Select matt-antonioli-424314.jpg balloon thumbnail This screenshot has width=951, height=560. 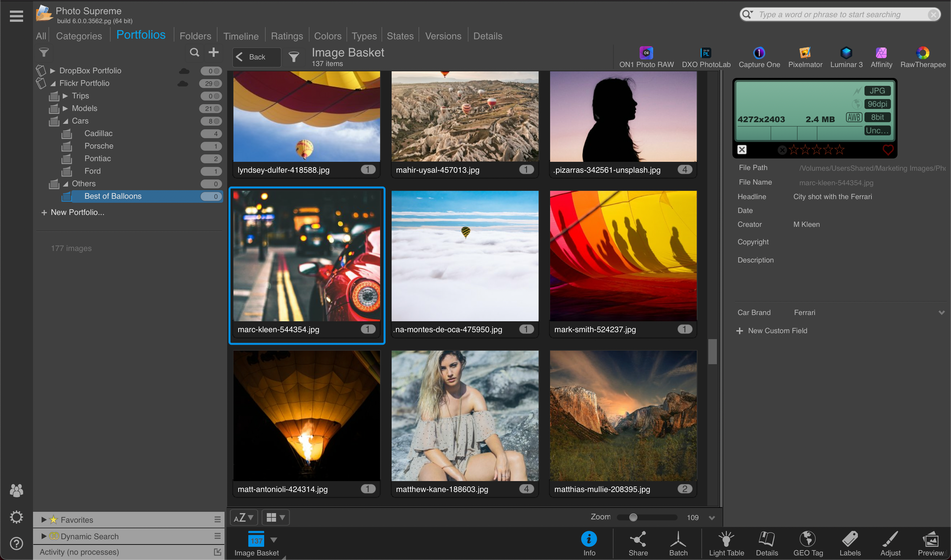point(306,415)
